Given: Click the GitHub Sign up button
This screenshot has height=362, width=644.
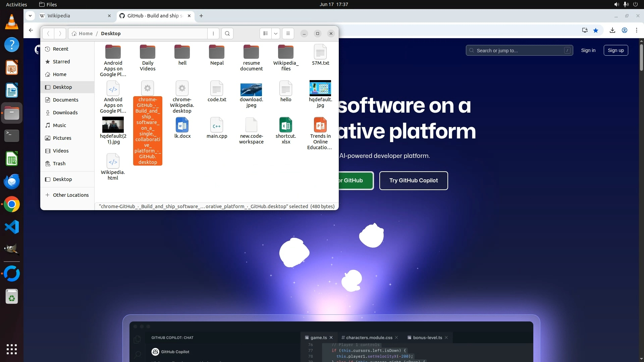Looking at the screenshot, I should click(615, 50).
